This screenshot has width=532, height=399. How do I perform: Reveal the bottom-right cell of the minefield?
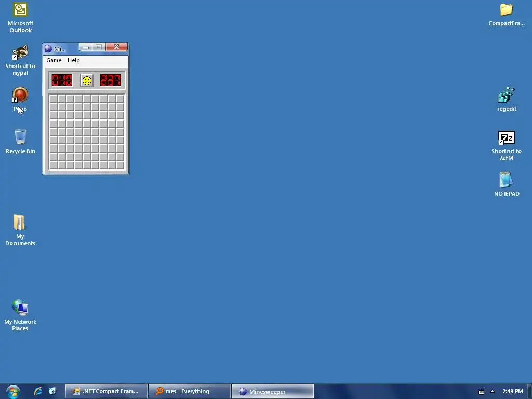(120, 165)
